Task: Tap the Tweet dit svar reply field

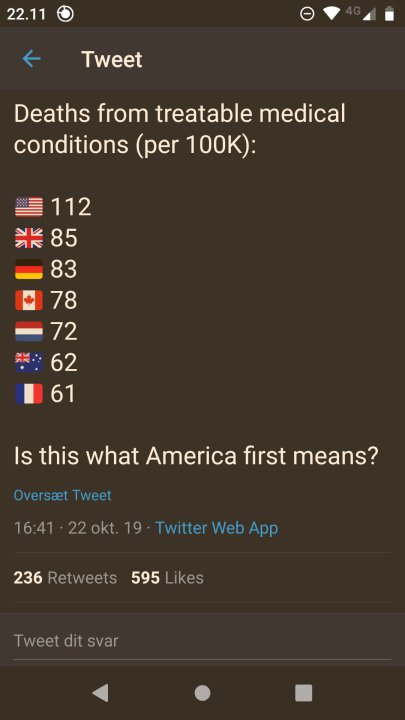Action: point(202,641)
